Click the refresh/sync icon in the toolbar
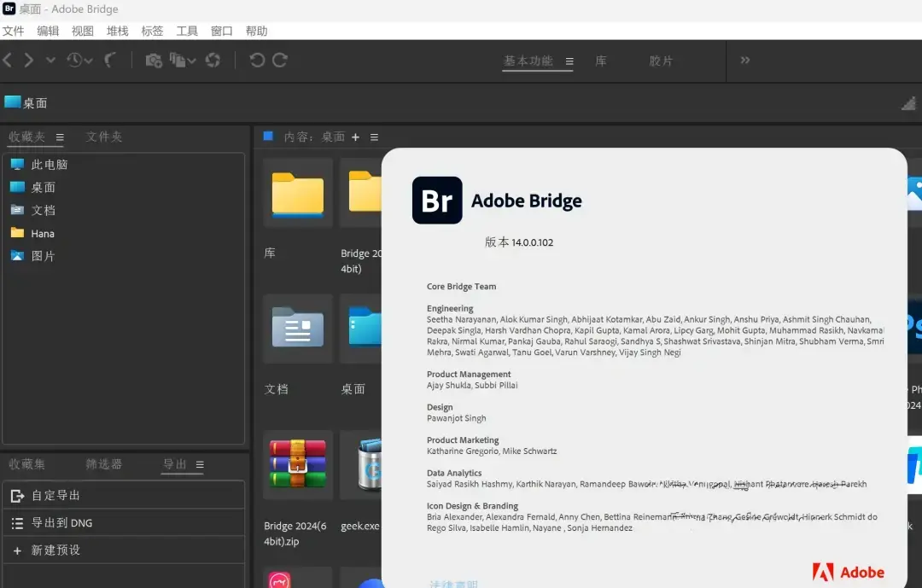This screenshot has height=588, width=922. click(213, 61)
